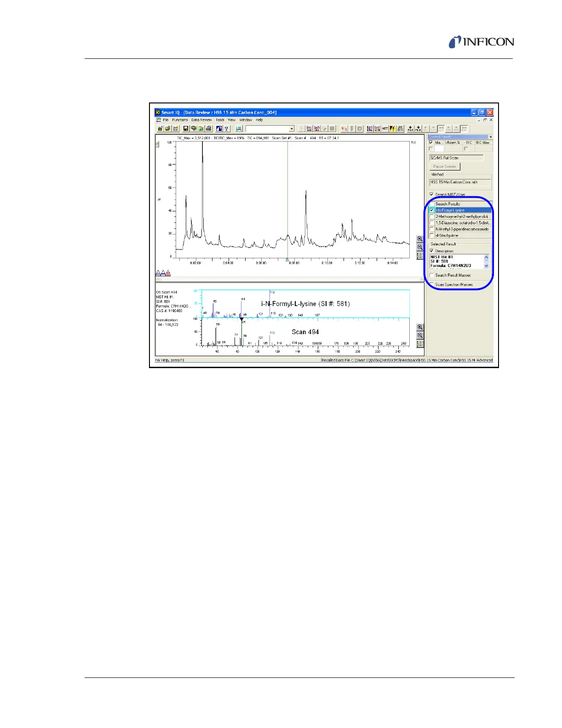Click the first left-arrow FILE toolbar icon

(x=410, y=129)
